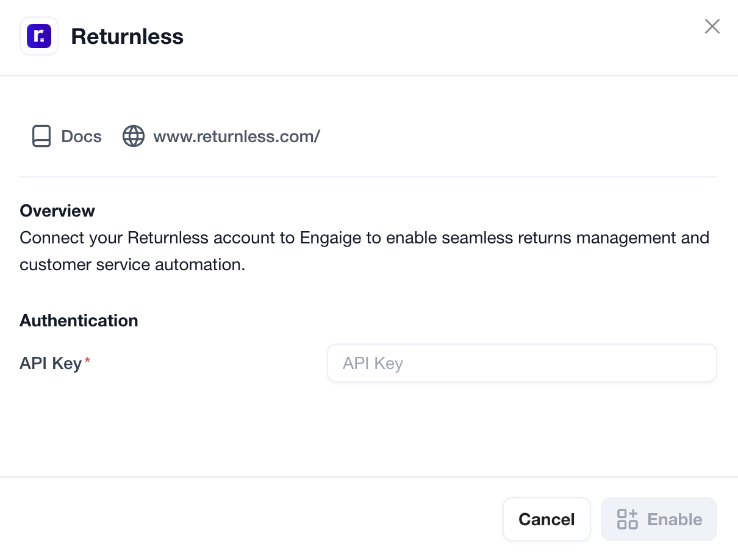Click the purple Returnless logo icon
This screenshot has width=738, height=560.
coord(39,36)
